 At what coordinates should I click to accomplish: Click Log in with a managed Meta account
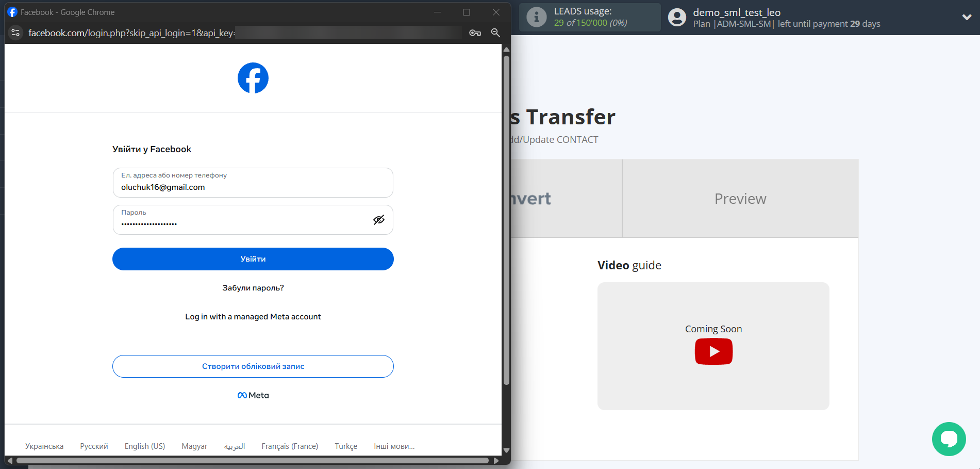(x=253, y=317)
